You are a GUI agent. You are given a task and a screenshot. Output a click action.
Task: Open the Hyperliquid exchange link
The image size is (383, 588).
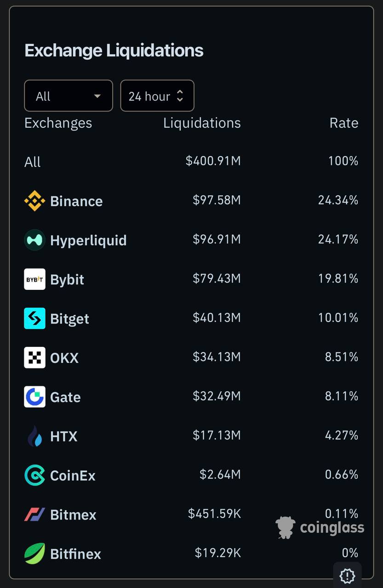(88, 240)
